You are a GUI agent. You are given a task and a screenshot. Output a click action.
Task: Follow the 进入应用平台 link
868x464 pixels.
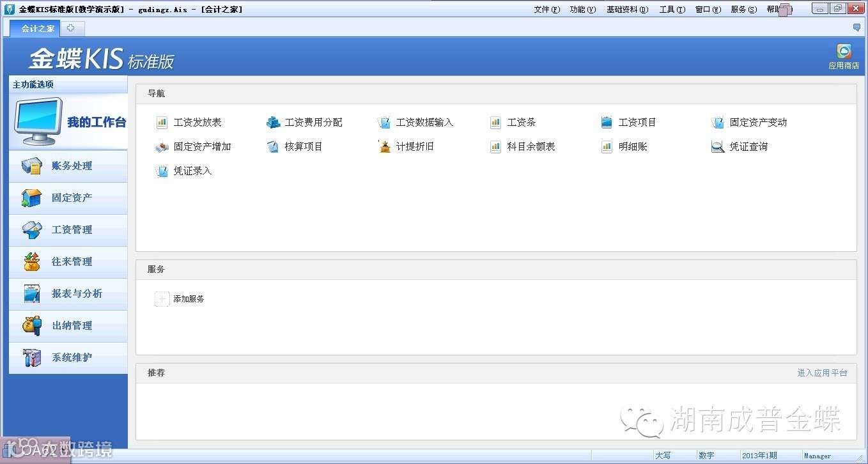pos(822,373)
